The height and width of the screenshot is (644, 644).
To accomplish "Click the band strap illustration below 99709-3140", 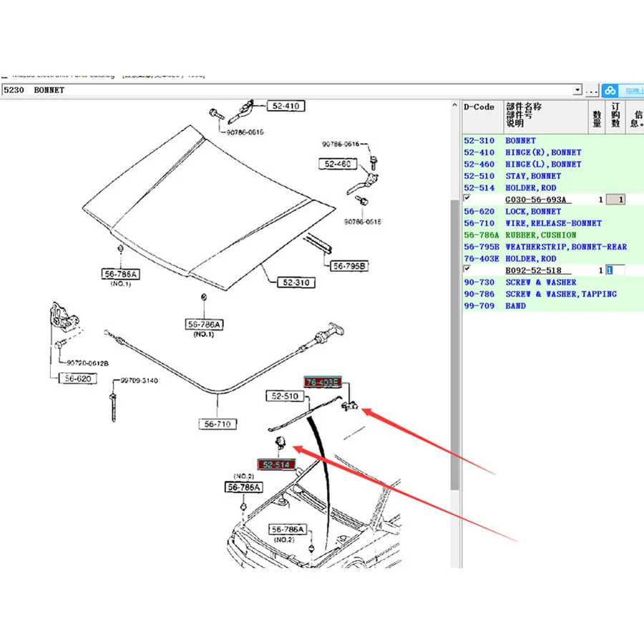I will [x=113, y=408].
